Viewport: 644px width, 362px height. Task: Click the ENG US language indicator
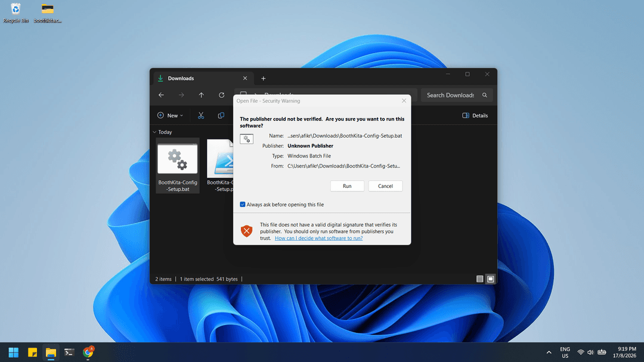coord(565,352)
